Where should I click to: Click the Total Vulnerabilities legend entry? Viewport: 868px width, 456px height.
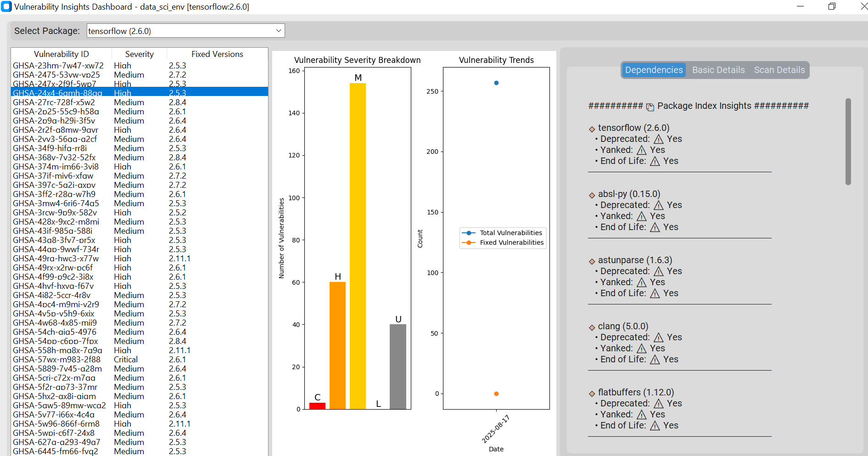[503, 233]
